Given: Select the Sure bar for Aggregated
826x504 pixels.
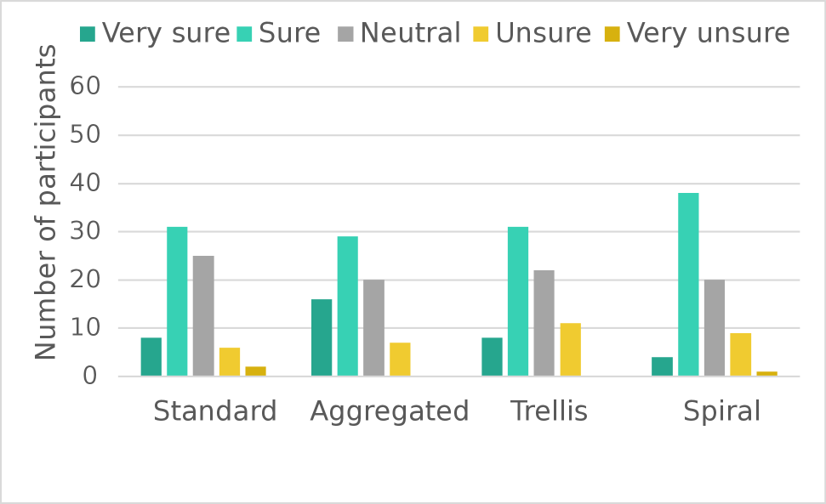Looking at the screenshot, I should (x=347, y=306).
